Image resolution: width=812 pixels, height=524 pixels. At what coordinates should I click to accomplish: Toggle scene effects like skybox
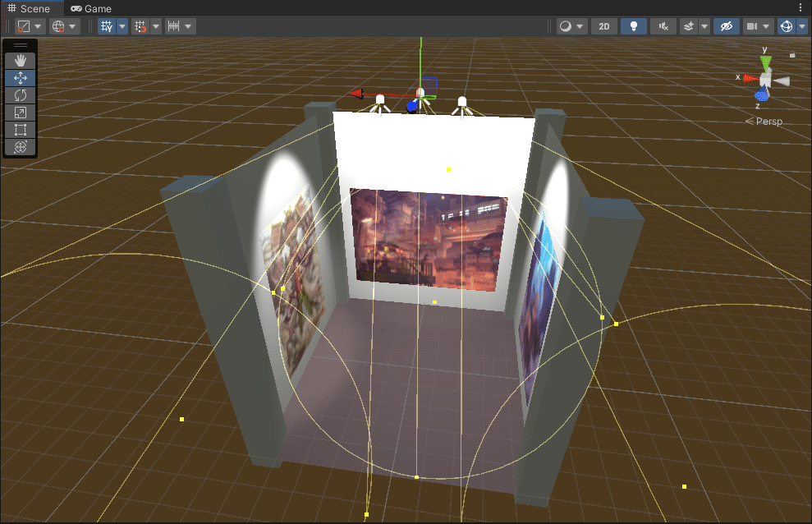689,26
